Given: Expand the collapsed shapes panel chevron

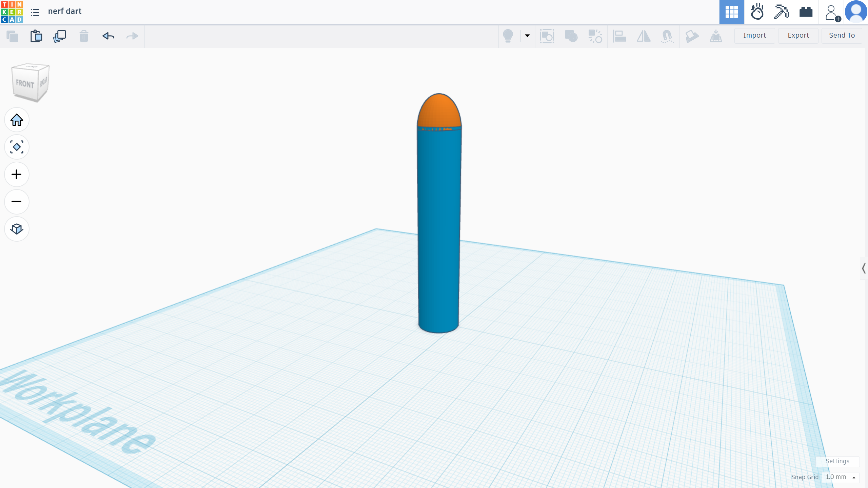Looking at the screenshot, I should (864, 268).
